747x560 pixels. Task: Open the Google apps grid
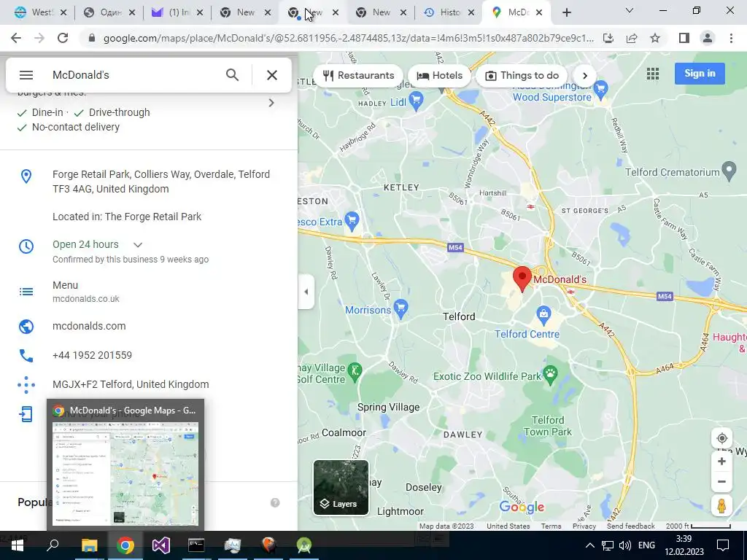coord(653,74)
